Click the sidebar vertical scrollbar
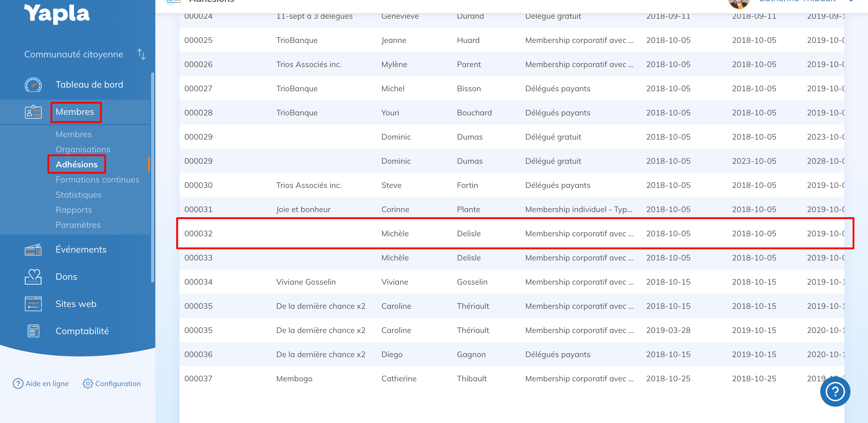This screenshot has width=868, height=423. (x=152, y=177)
